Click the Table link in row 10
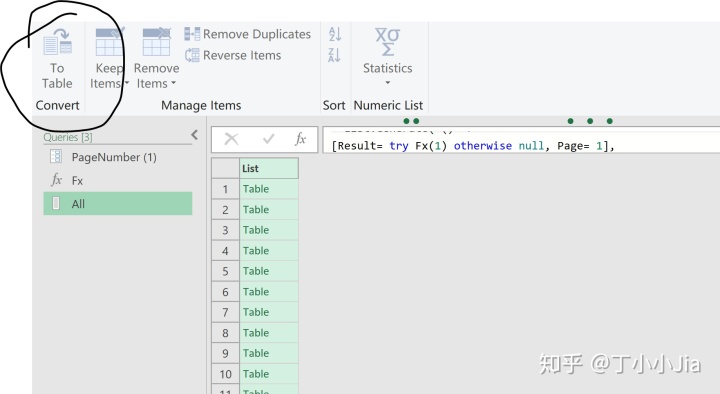This screenshot has width=720, height=394. (256, 374)
